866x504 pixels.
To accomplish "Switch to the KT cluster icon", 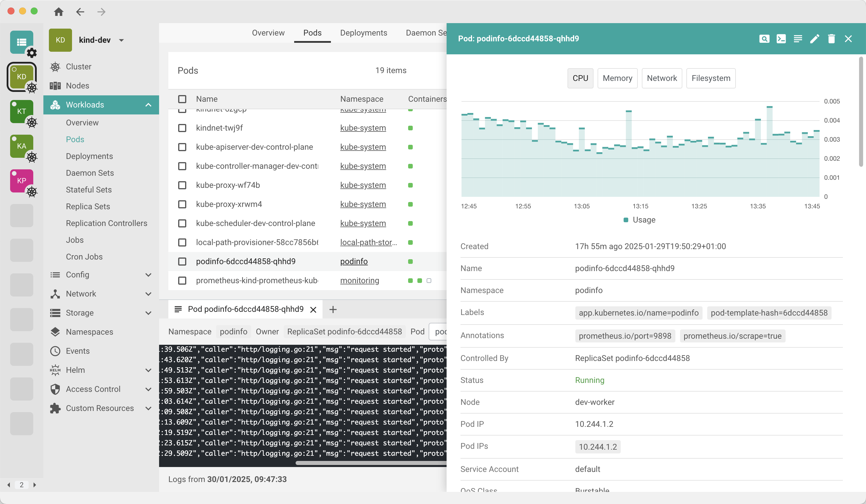I will pyautogui.click(x=22, y=111).
